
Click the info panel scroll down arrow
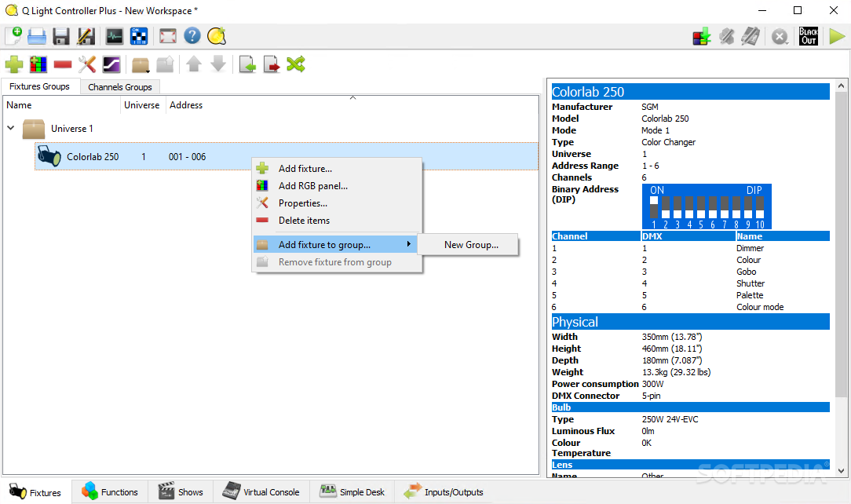[x=841, y=471]
